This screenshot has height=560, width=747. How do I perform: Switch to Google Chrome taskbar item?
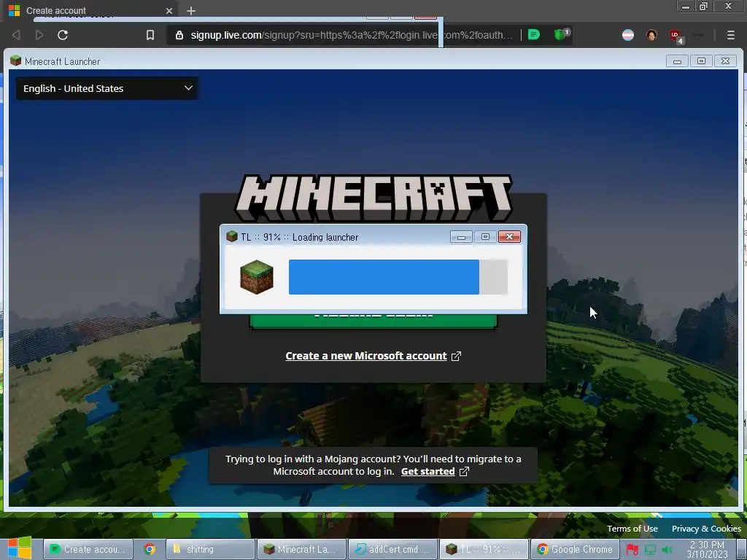pos(575,549)
